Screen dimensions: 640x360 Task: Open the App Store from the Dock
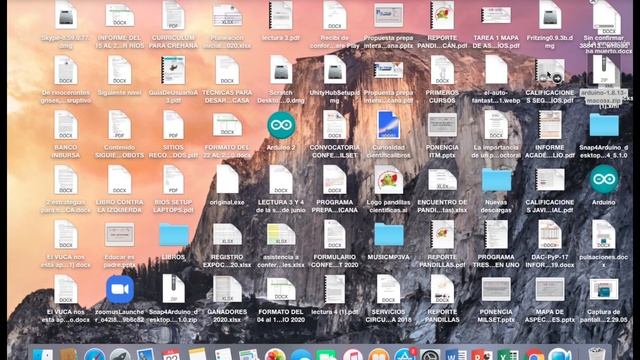405,355
